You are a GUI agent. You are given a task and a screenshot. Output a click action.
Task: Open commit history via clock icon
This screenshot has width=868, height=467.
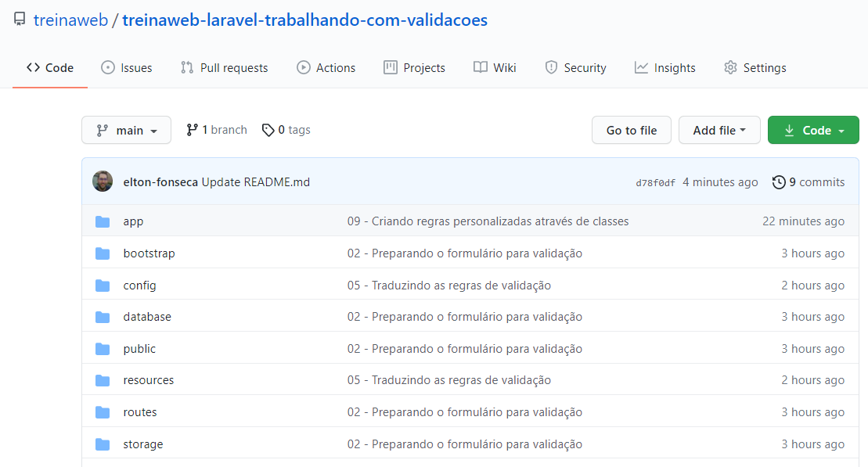pyautogui.click(x=779, y=182)
